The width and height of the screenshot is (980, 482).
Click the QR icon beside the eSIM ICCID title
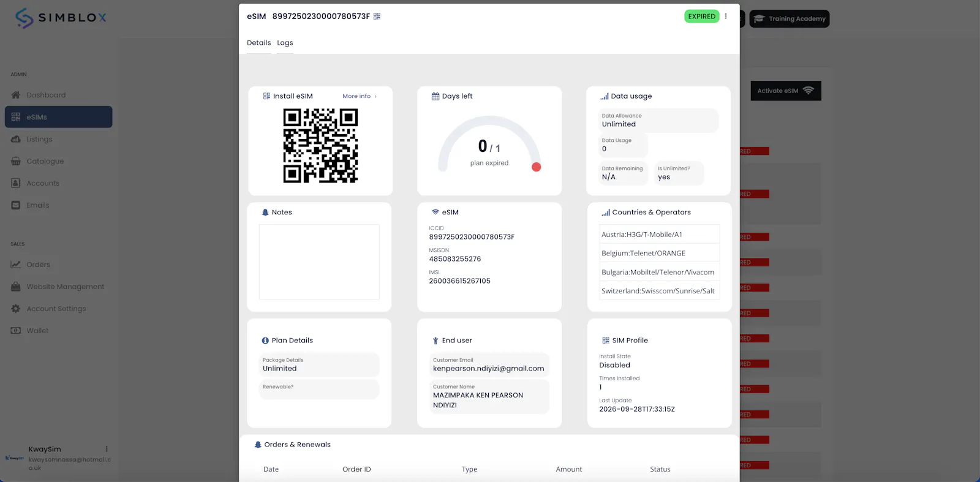pyautogui.click(x=377, y=17)
